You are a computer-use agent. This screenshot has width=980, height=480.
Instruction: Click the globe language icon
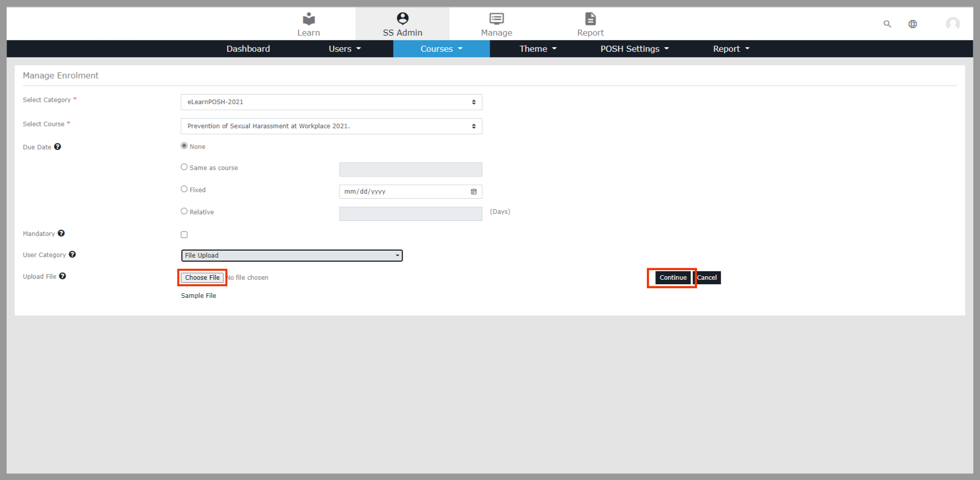[912, 24]
